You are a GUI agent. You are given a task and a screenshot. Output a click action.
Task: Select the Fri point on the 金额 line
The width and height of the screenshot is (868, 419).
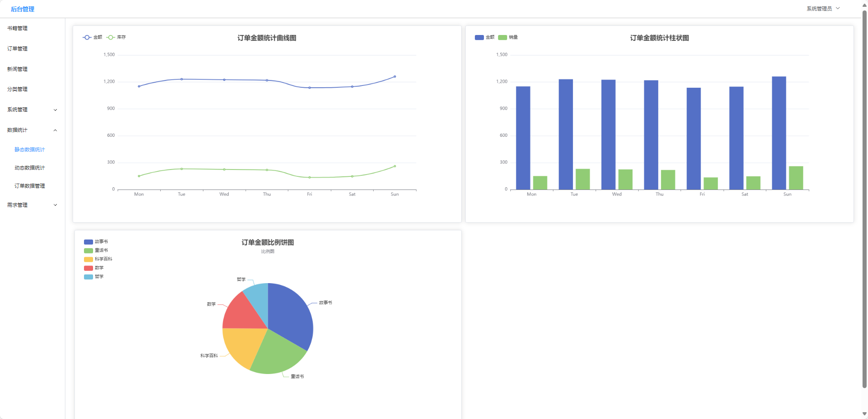tap(310, 88)
